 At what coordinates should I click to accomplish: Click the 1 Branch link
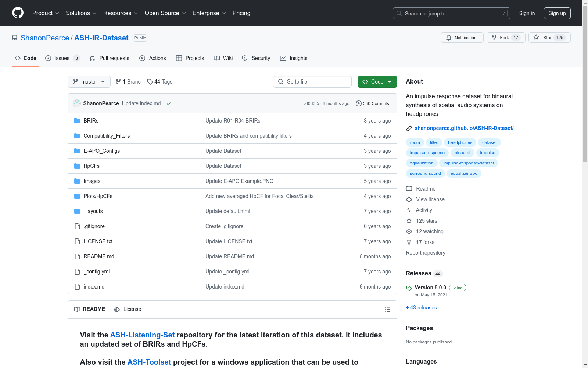[129, 82]
